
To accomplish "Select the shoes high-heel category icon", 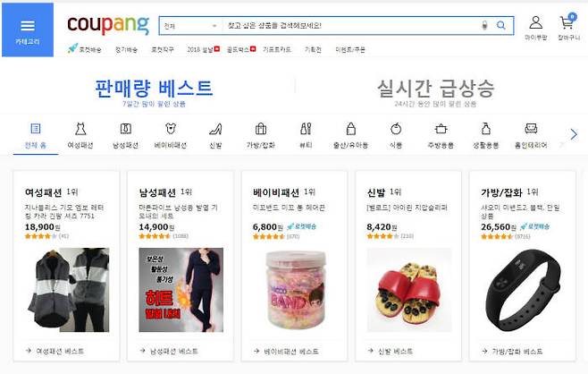I will pyautogui.click(x=215, y=129).
